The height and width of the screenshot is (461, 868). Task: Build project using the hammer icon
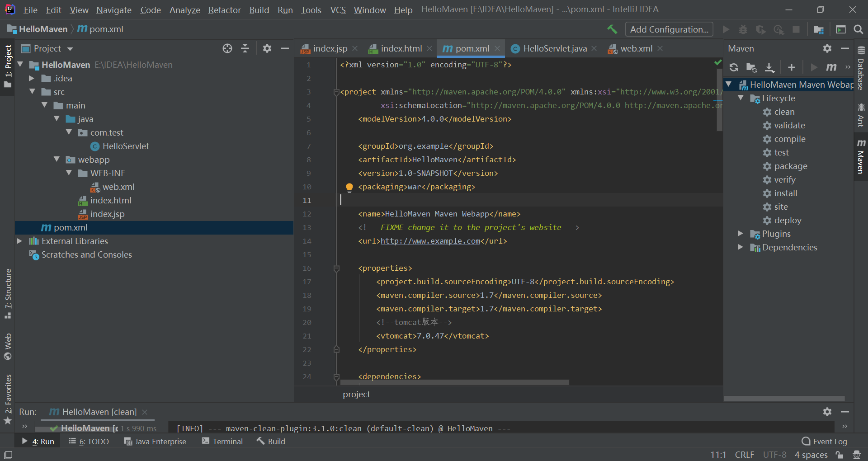612,29
